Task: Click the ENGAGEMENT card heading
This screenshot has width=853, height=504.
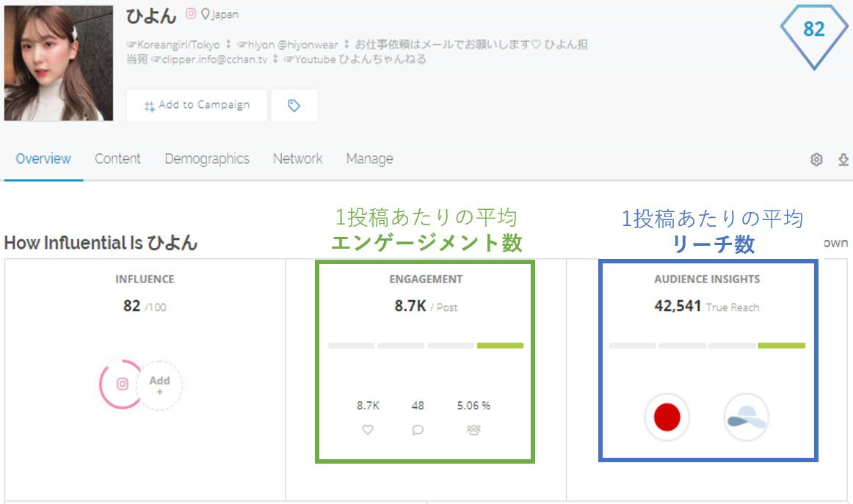Action: 426,280
